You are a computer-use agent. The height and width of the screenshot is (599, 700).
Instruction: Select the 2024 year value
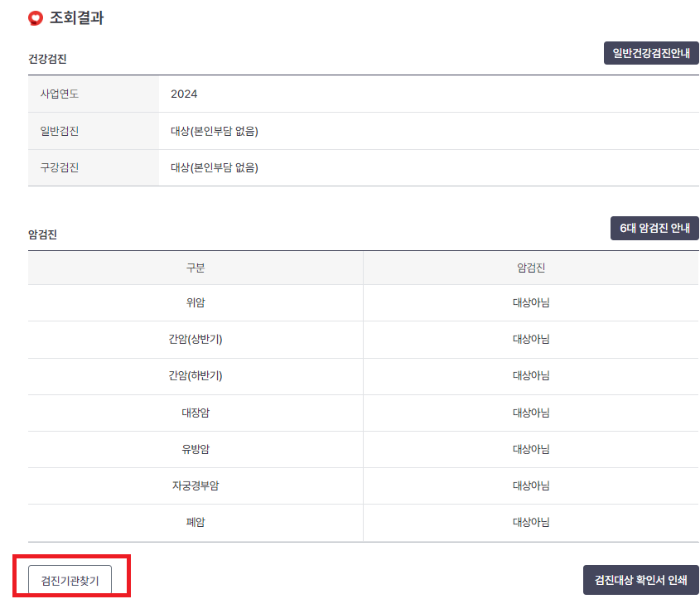tap(184, 94)
